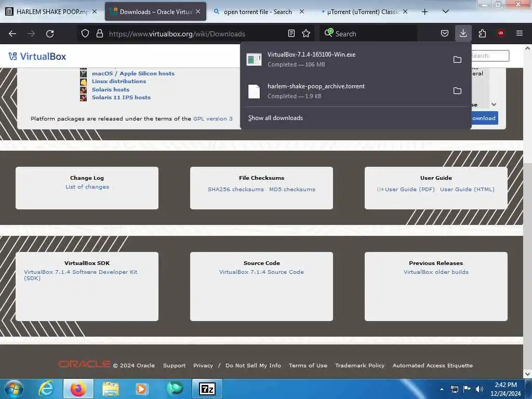Open Linux distributions link
Viewport: 532px width, 399px height.
coord(119,81)
